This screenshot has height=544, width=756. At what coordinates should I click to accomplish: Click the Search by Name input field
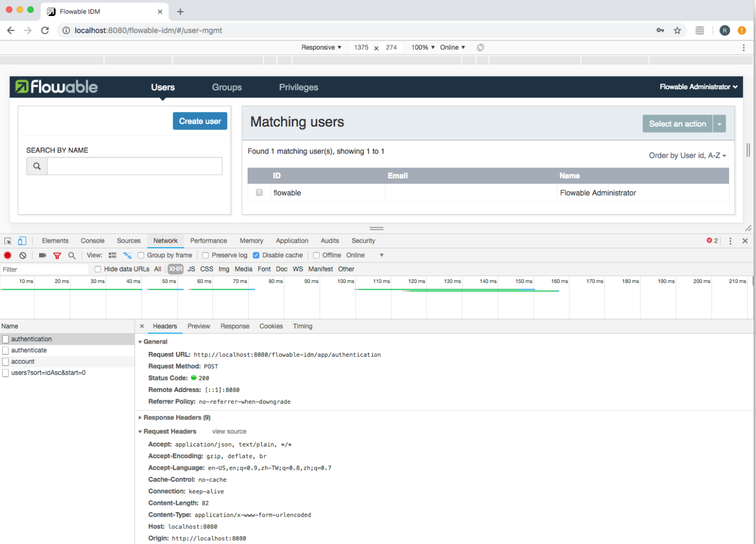pos(134,166)
